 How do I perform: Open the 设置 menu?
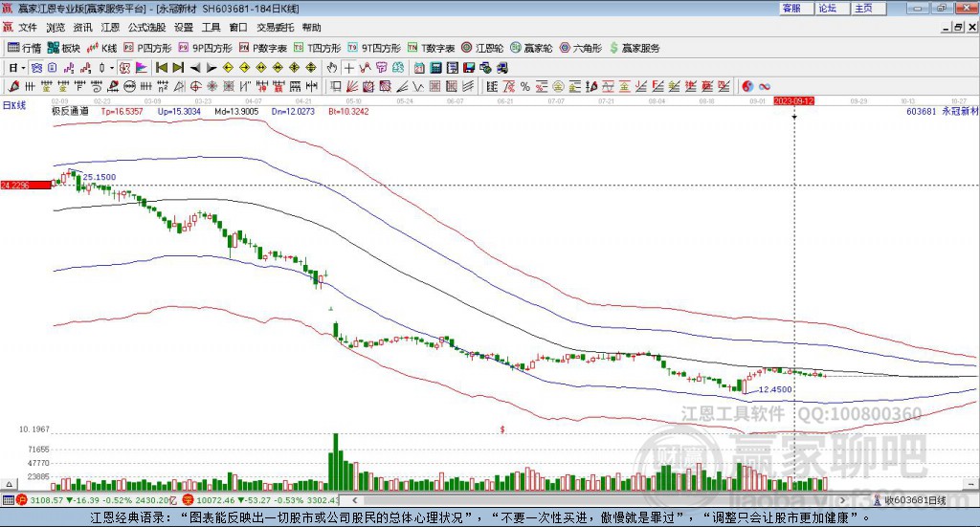[x=184, y=28]
